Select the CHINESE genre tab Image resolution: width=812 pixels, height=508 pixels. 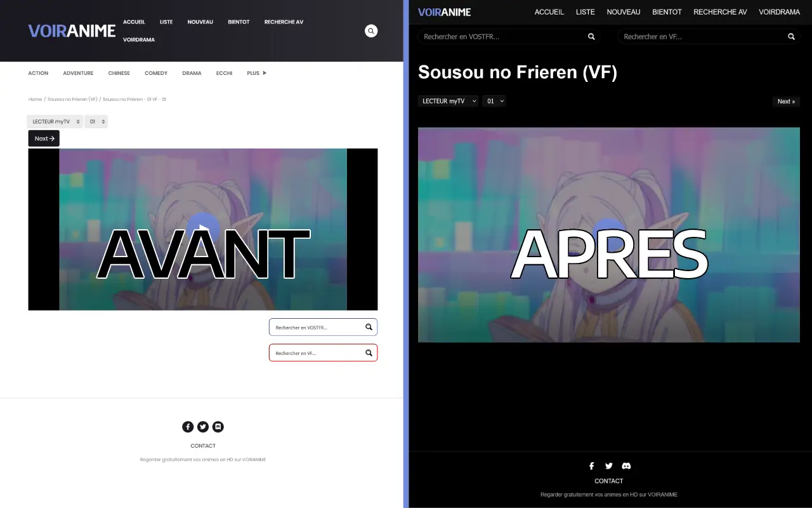pyautogui.click(x=119, y=73)
